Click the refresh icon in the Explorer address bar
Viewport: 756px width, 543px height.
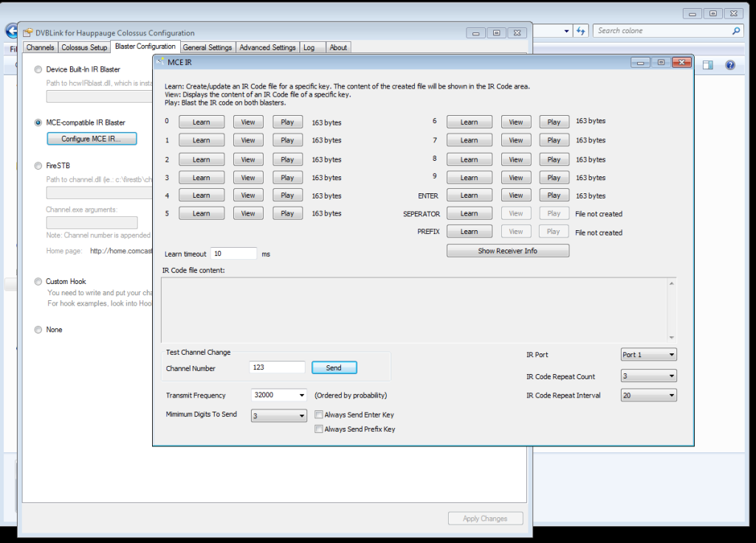pyautogui.click(x=580, y=31)
